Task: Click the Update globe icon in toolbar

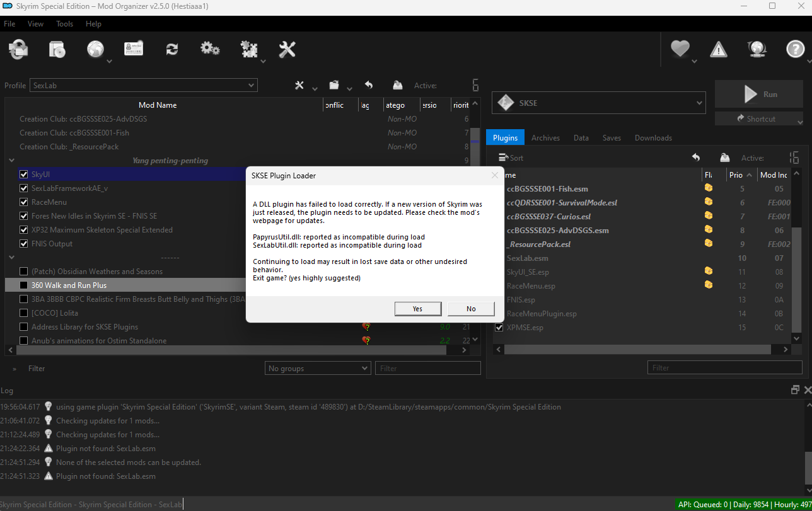Action: [x=757, y=49]
